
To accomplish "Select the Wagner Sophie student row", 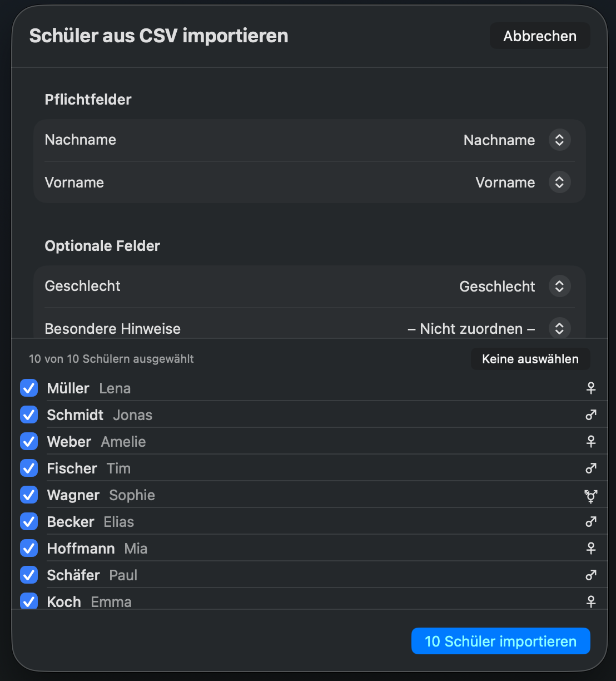I will [222, 495].
